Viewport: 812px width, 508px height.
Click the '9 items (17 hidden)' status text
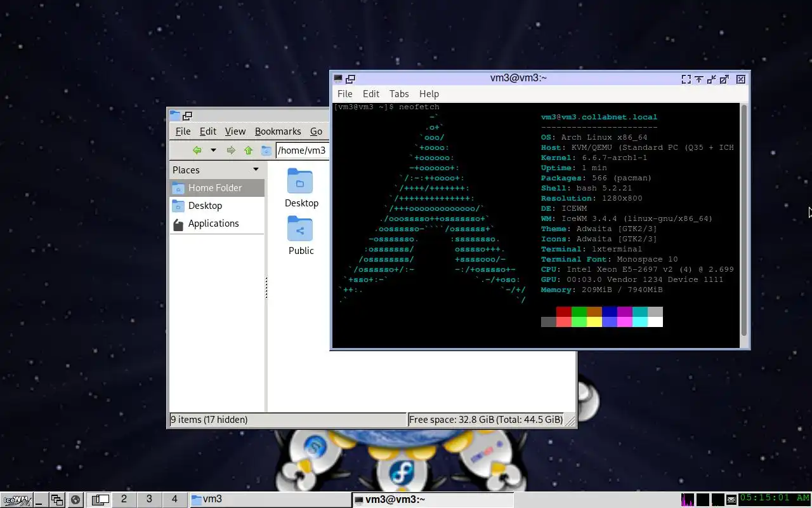point(209,420)
